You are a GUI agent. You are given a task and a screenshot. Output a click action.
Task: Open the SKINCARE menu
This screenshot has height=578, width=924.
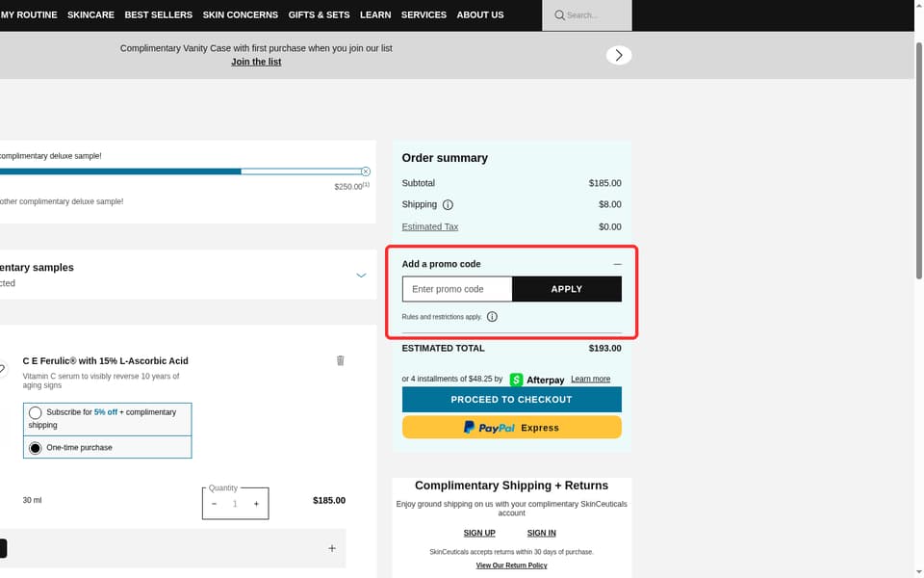pyautogui.click(x=90, y=14)
